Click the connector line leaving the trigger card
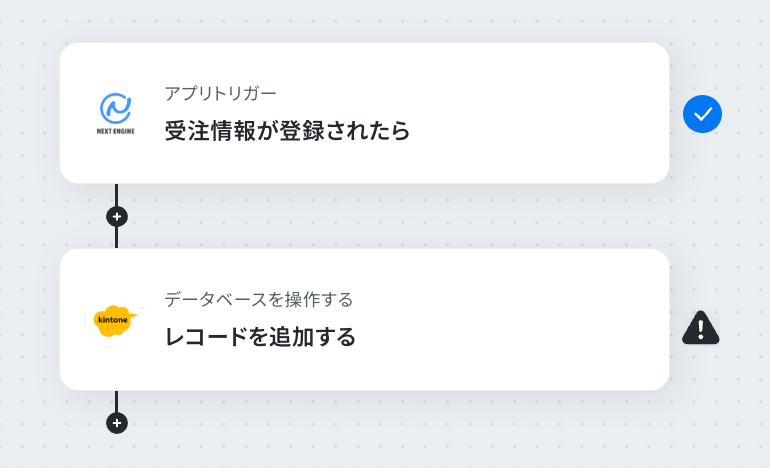 116,194
